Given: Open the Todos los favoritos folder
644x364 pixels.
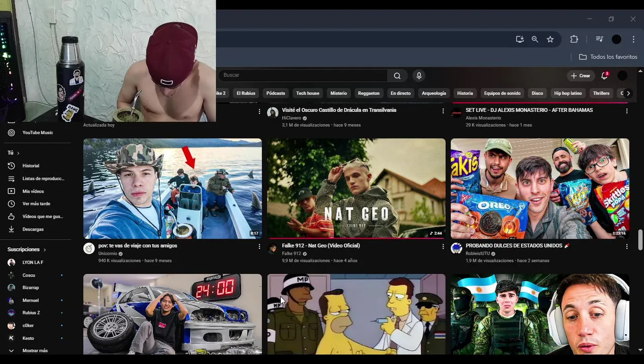Looking at the screenshot, I should (x=608, y=57).
